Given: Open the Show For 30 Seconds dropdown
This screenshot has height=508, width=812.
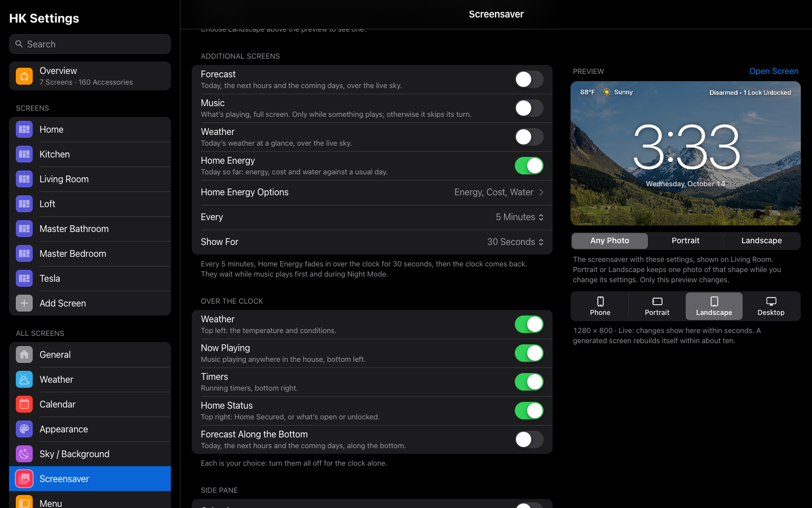Looking at the screenshot, I should 515,242.
